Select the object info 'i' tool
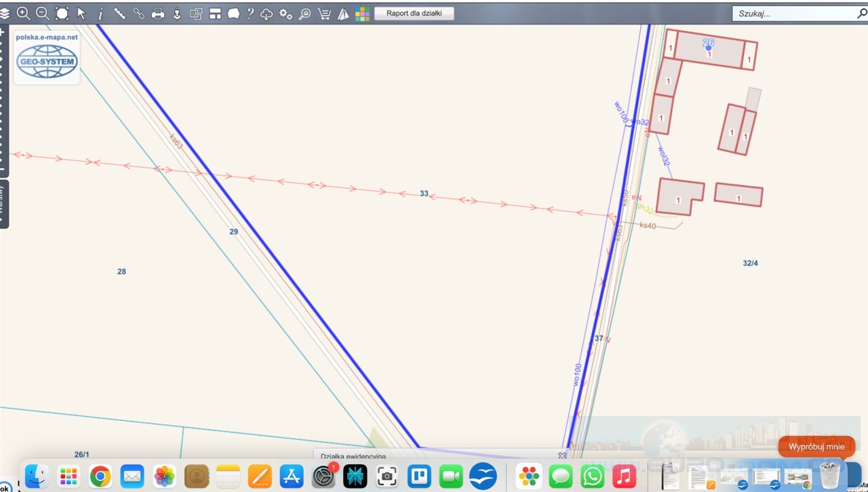868x492 pixels. tap(100, 14)
